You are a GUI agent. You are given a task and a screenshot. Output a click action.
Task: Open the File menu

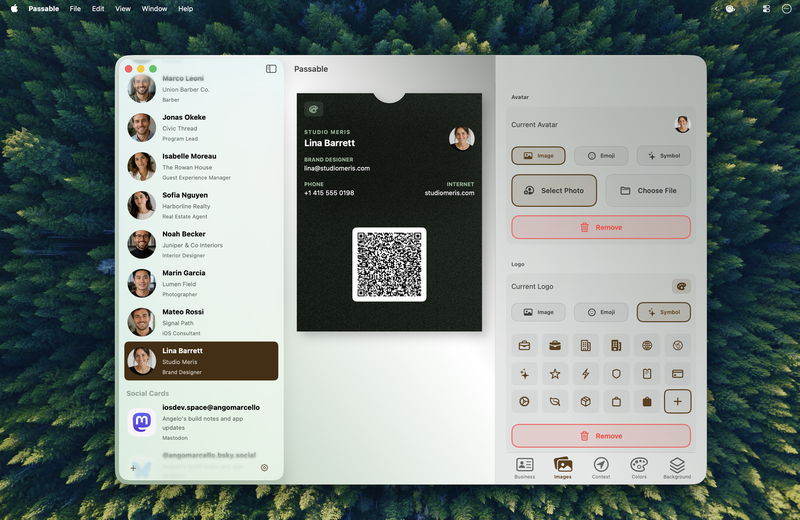point(75,9)
